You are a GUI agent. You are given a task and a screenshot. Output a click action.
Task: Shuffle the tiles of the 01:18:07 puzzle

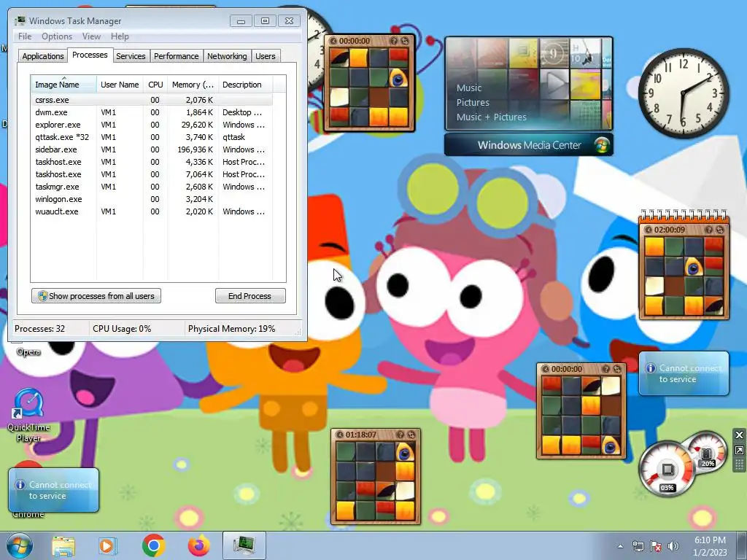(411, 435)
